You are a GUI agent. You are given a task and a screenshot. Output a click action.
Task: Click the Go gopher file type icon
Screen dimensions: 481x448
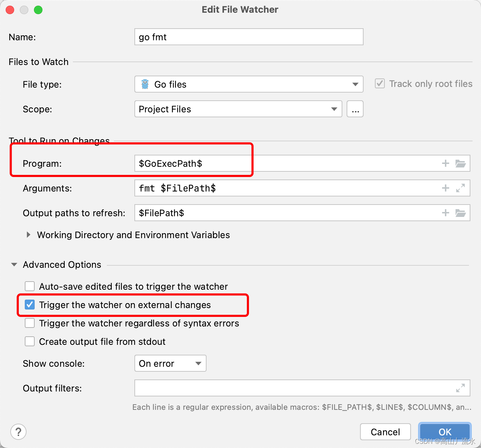tap(145, 84)
